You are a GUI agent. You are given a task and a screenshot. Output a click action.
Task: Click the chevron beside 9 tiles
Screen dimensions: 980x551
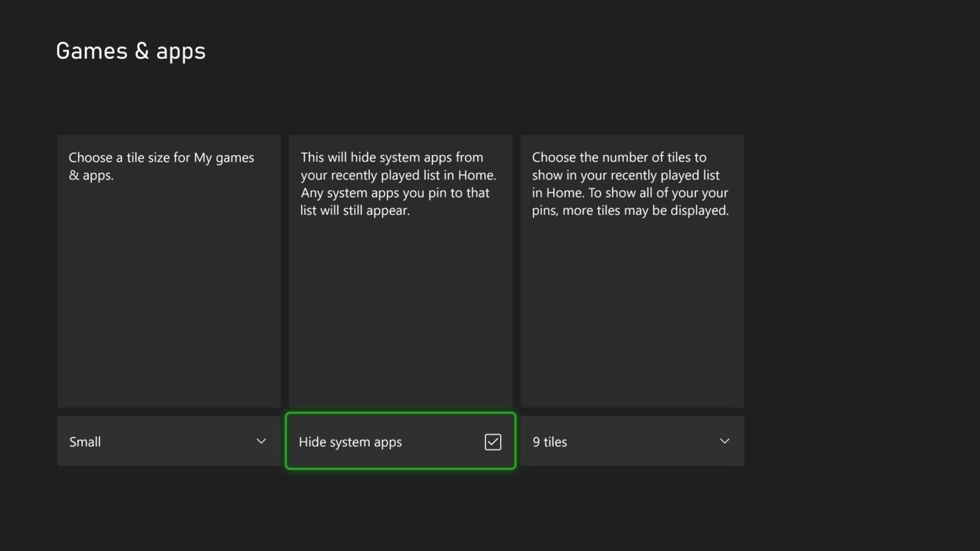(724, 441)
